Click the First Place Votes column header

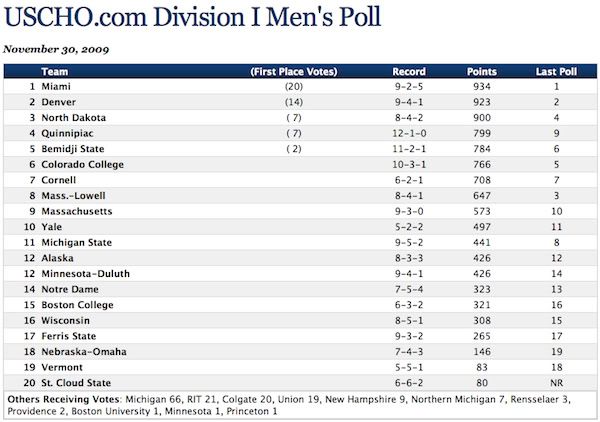coord(294,72)
